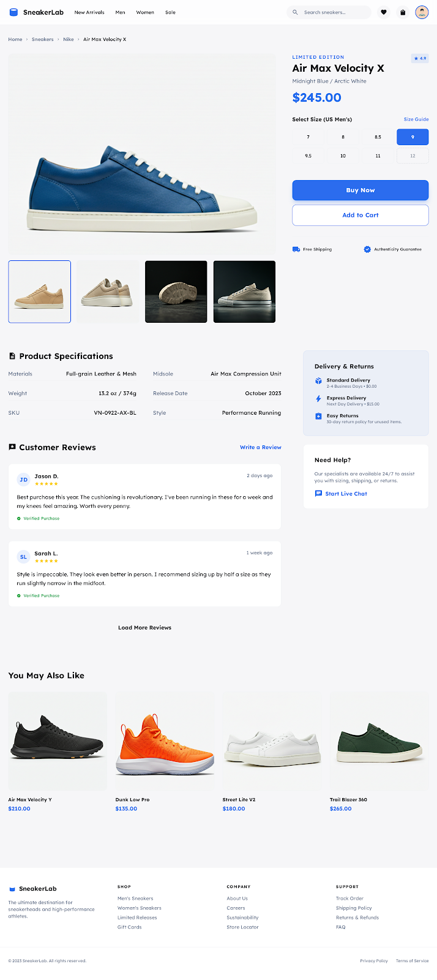
Task: Open the Size Guide link
Action: pos(416,119)
